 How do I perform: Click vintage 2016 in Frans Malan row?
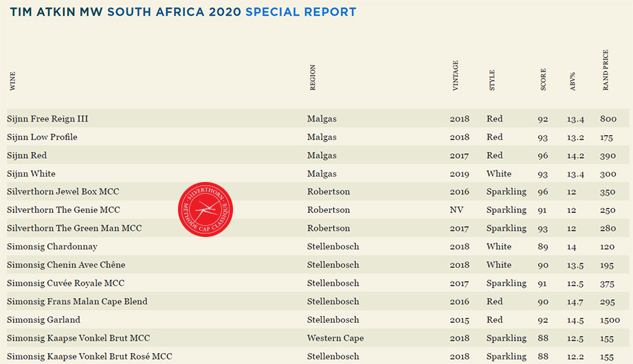pyautogui.click(x=459, y=302)
